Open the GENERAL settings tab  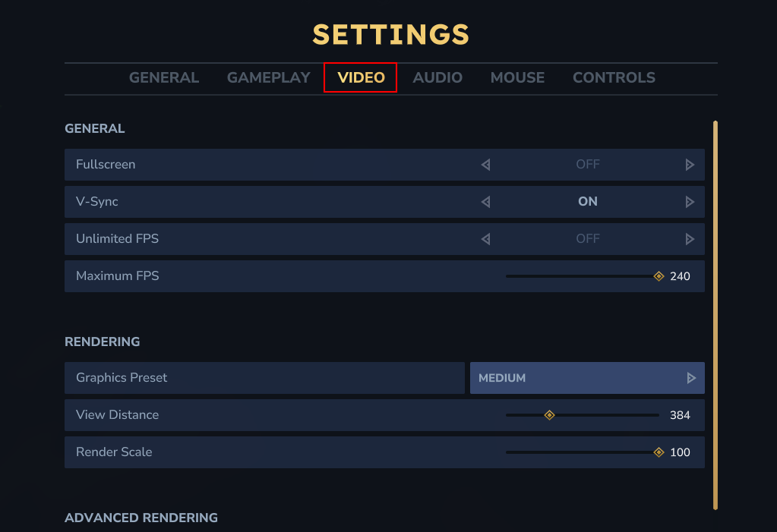(x=164, y=77)
